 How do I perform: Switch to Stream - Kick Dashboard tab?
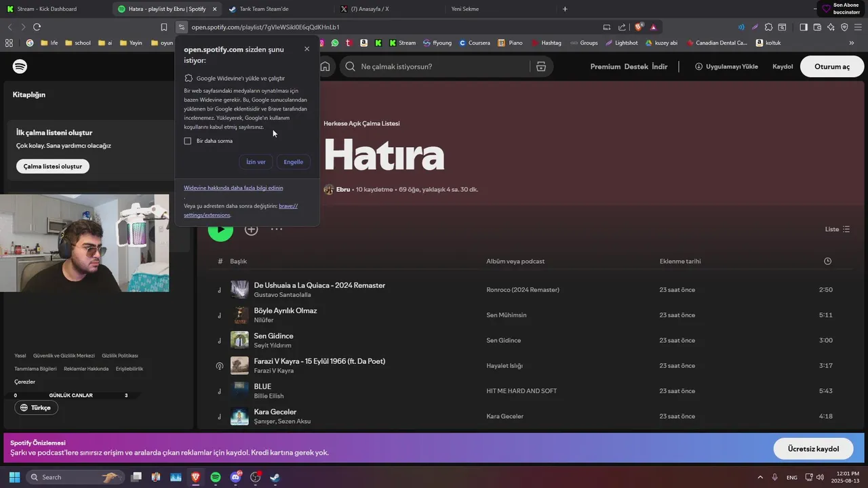tap(54, 9)
